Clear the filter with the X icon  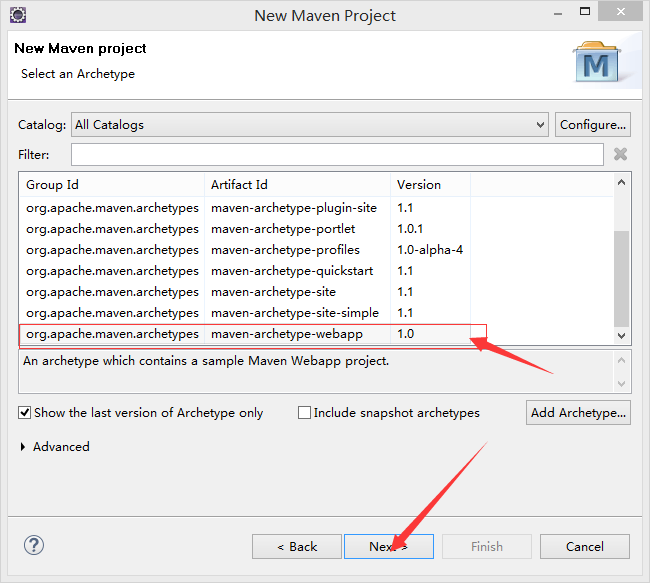[620, 154]
